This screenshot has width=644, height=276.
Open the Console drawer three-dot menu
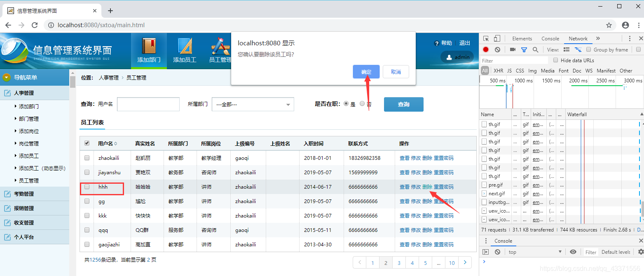[486, 241]
